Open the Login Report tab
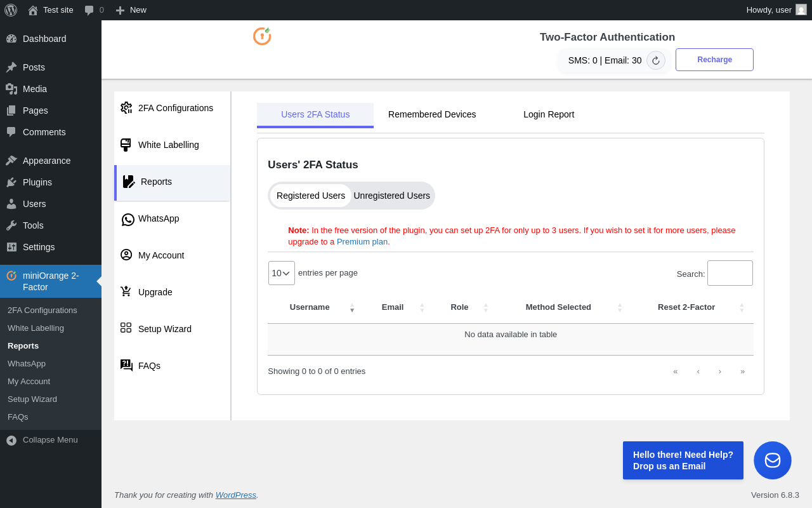This screenshot has height=508, width=812. (x=549, y=115)
